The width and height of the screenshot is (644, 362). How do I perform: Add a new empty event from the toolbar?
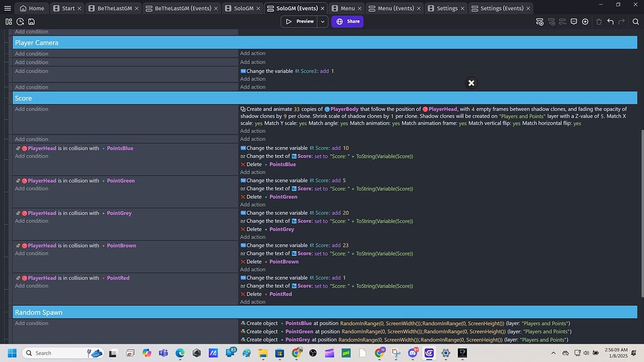[539, 21]
